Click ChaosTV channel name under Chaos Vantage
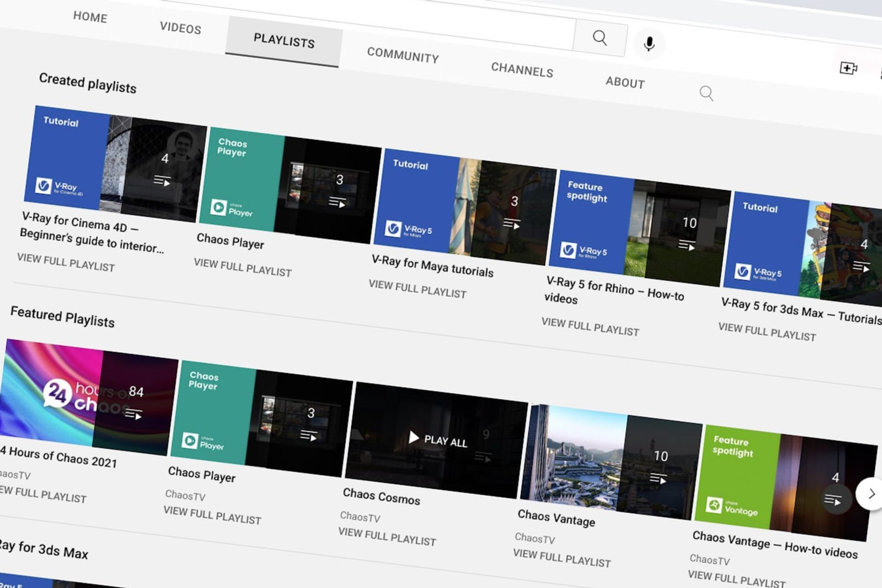The image size is (882, 588). (535, 537)
